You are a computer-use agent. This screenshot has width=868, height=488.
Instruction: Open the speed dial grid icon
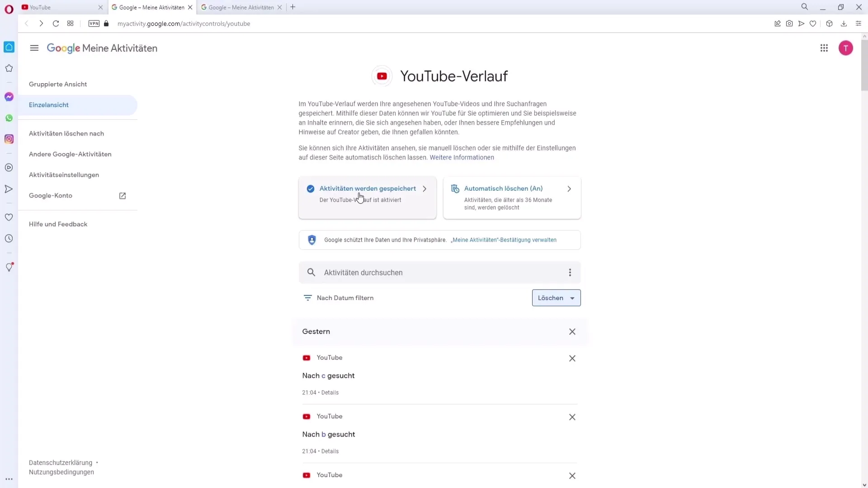70,23
